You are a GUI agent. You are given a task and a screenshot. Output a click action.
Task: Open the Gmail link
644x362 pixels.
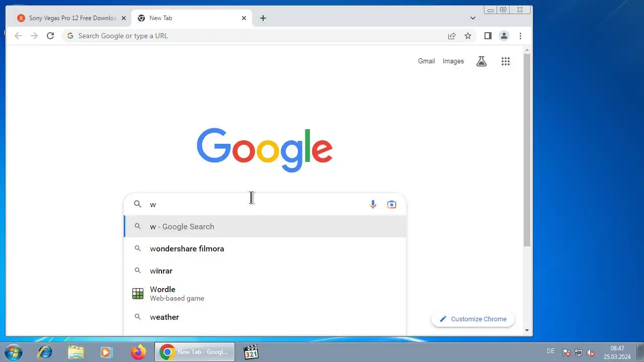click(426, 61)
